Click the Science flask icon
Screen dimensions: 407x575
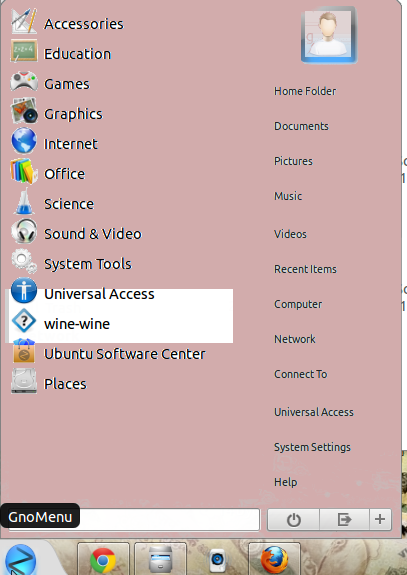[x=24, y=201]
